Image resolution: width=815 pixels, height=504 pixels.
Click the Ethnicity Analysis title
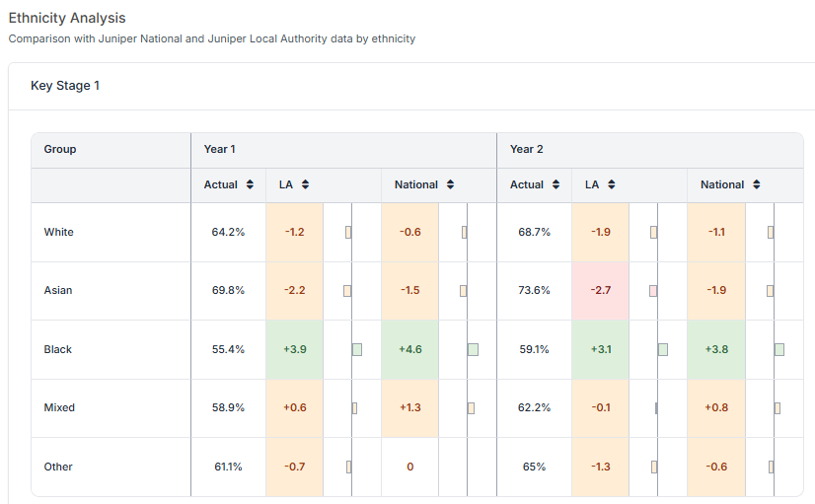[67, 19]
